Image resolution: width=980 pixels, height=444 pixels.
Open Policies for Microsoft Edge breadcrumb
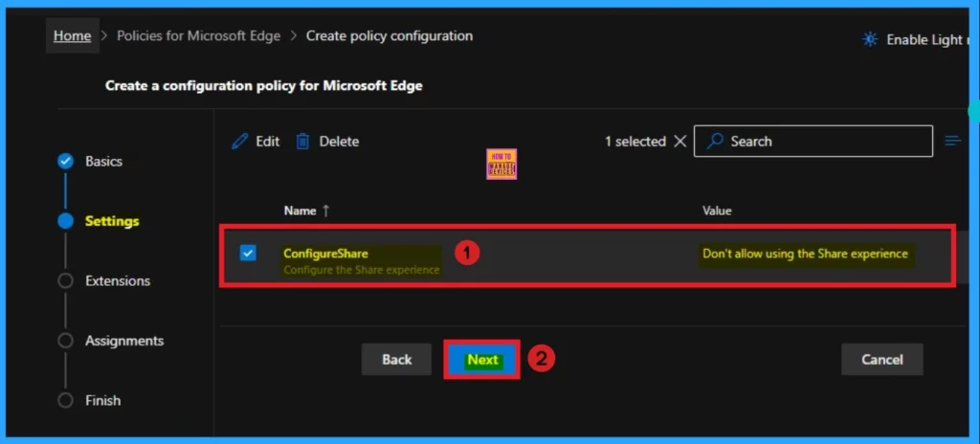coord(199,35)
